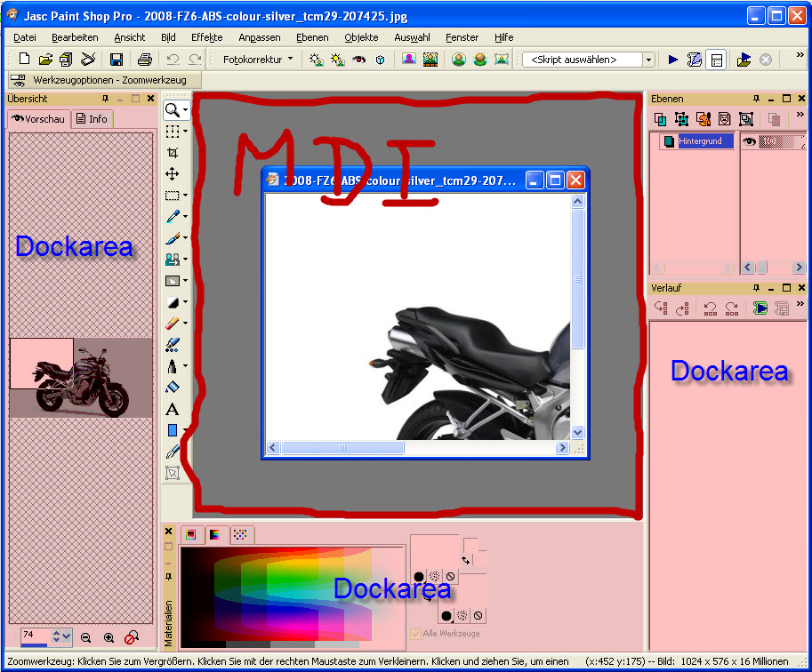This screenshot has height=672, width=812.
Task: Select the Crop tool
Action: [173, 152]
